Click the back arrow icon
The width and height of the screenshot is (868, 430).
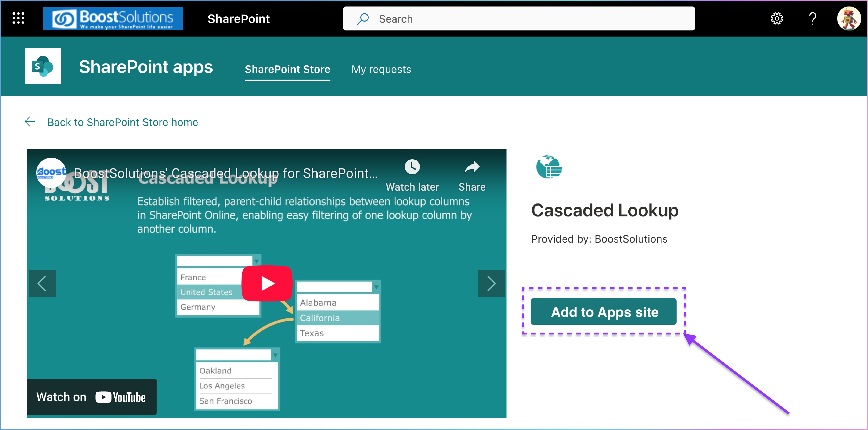point(30,122)
